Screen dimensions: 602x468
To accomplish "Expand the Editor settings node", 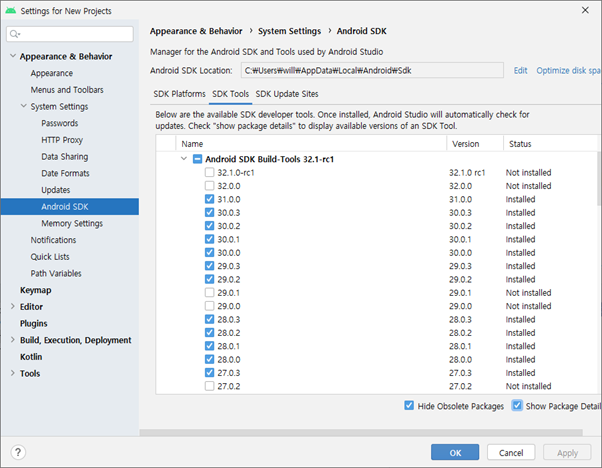I will tap(13, 306).
